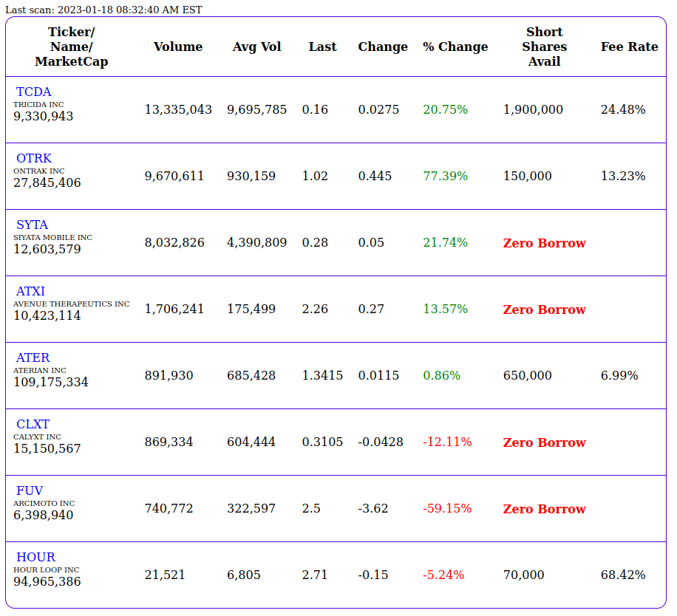Viewport: 677px width, 616px height.
Task: Click TCDA short shares 1,900,000
Action: coord(533,109)
